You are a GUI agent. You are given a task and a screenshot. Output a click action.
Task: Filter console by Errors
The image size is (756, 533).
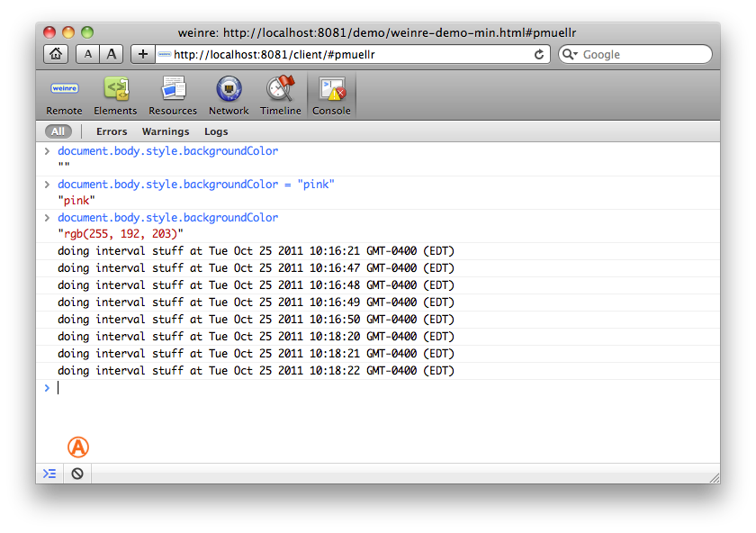click(112, 131)
